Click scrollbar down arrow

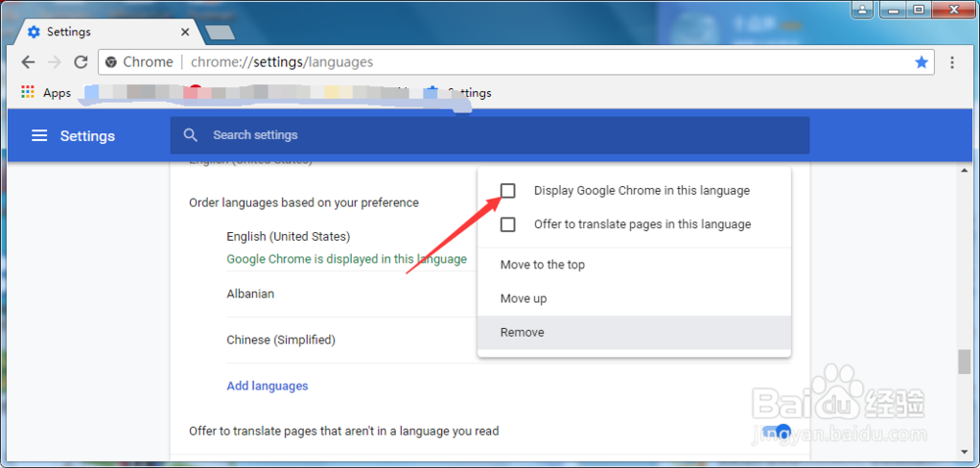coord(963,451)
